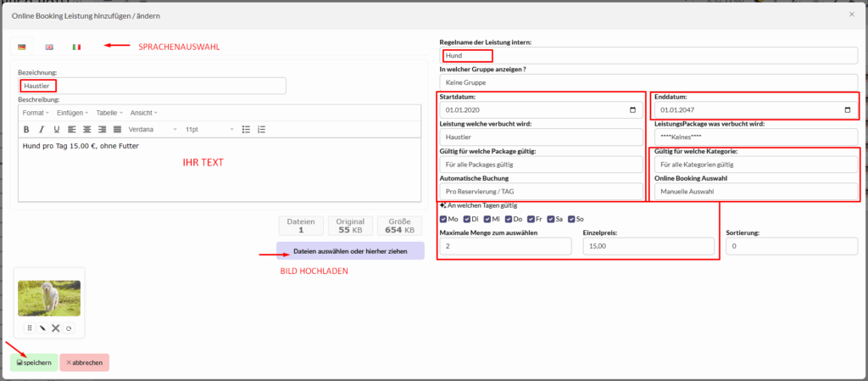Open the Tabelle menu
Image resolution: width=868 pixels, height=381 pixels.
(109, 113)
